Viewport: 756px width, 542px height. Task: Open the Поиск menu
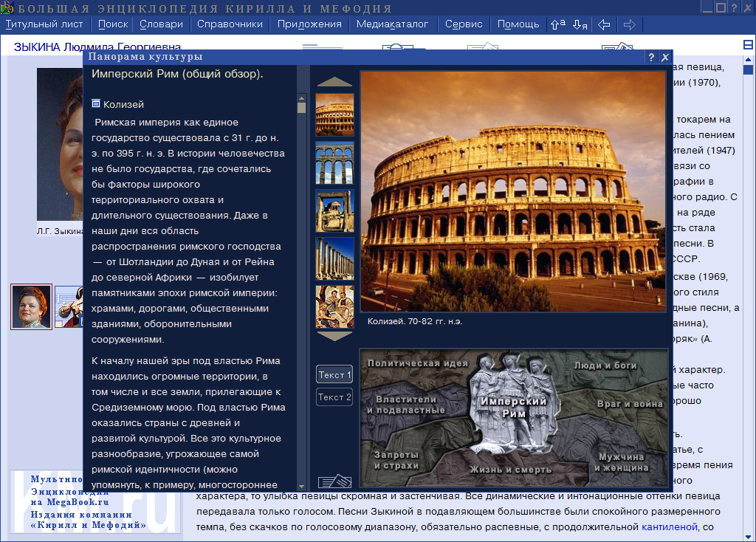[x=113, y=24]
